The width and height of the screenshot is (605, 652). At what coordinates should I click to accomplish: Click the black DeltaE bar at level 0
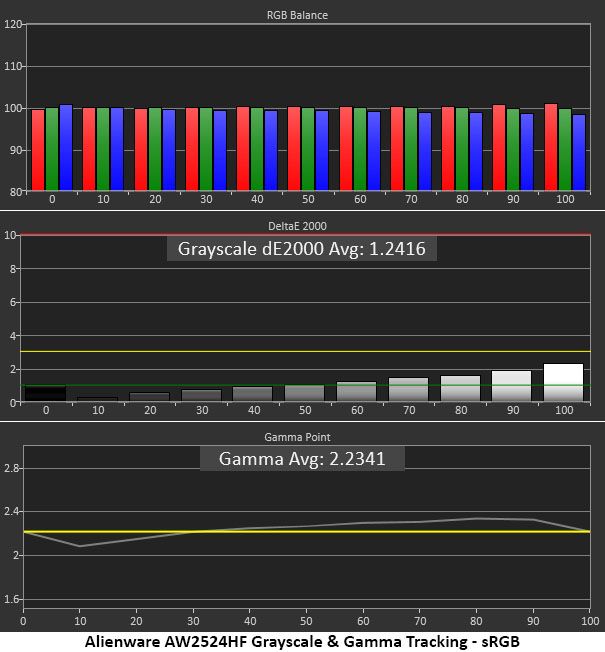tap(45, 393)
